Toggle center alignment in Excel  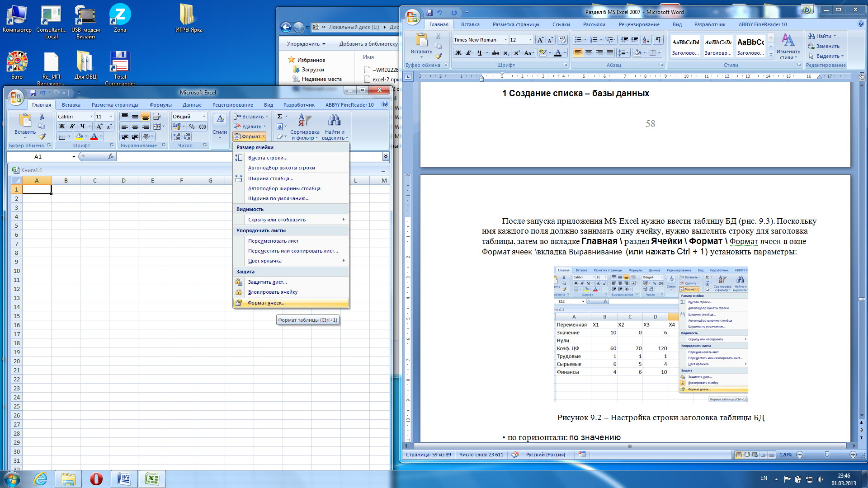coord(135,127)
